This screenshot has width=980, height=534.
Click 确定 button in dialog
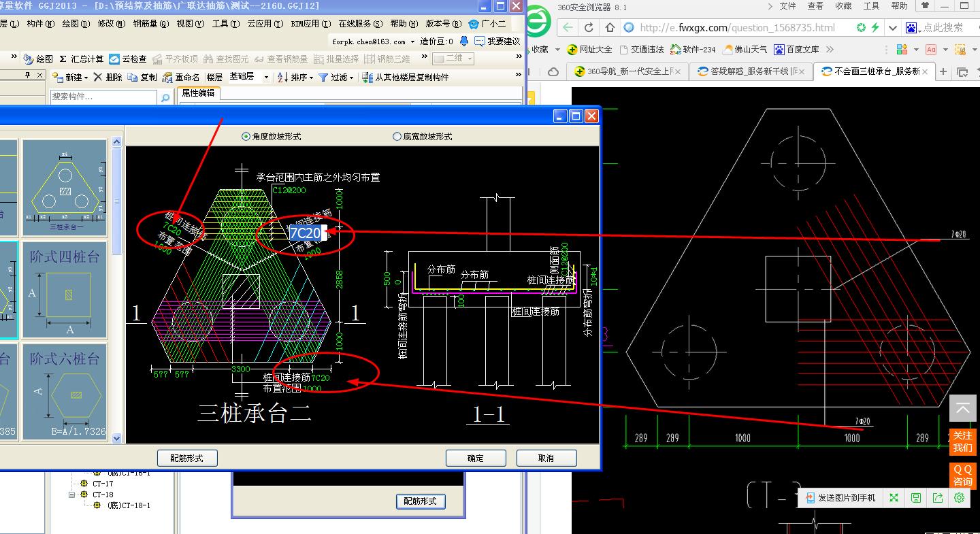point(476,458)
